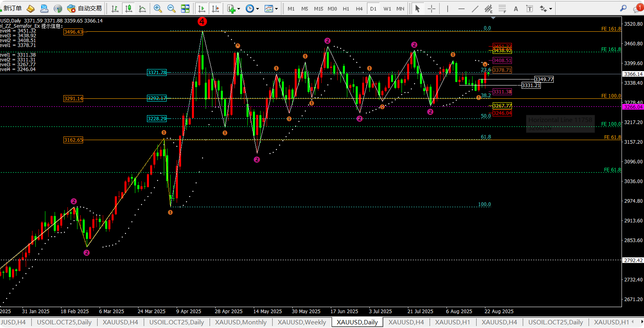Select the Text Label (T) tool
The width and height of the screenshot is (644, 328).
coord(530,8)
